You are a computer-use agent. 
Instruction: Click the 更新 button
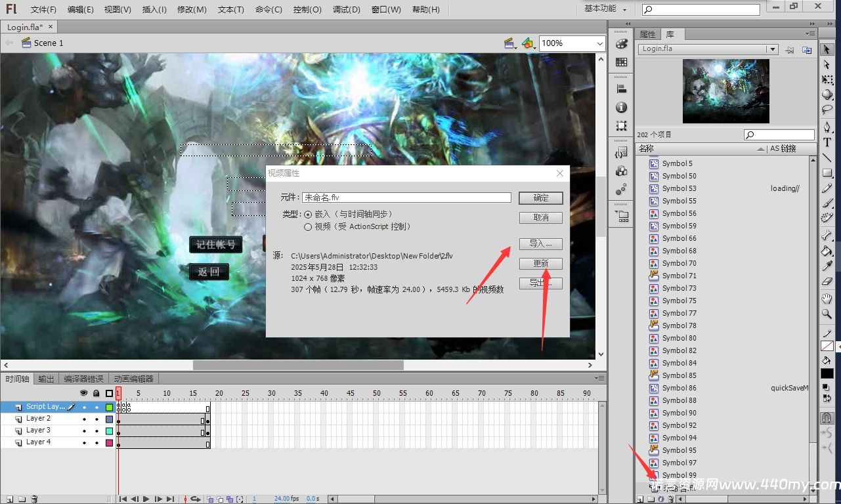[541, 263]
